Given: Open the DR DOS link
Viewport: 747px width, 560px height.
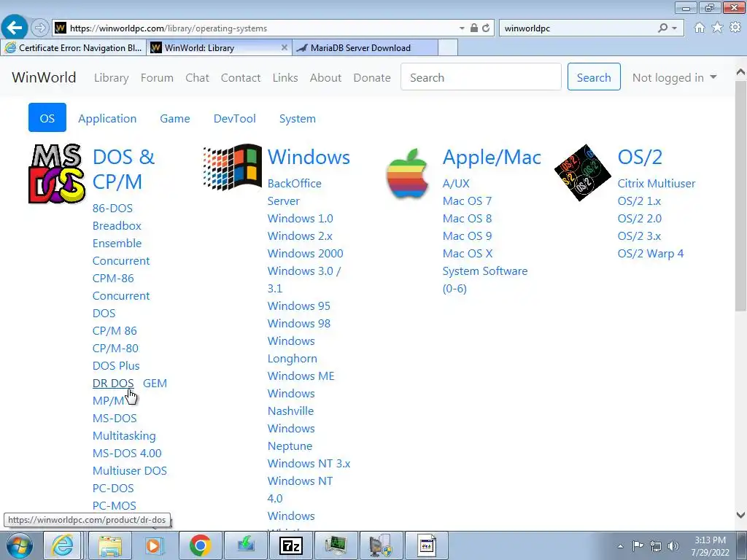Looking at the screenshot, I should point(113,384).
